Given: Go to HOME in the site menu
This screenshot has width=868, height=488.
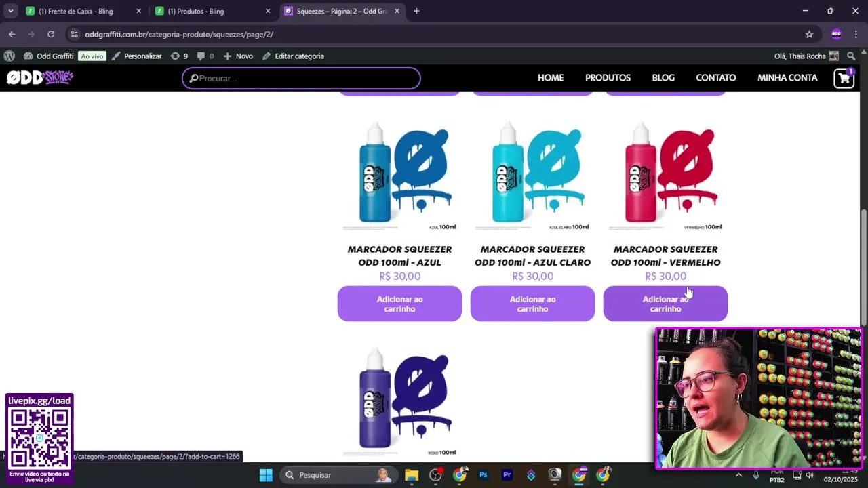Looking at the screenshot, I should (551, 78).
